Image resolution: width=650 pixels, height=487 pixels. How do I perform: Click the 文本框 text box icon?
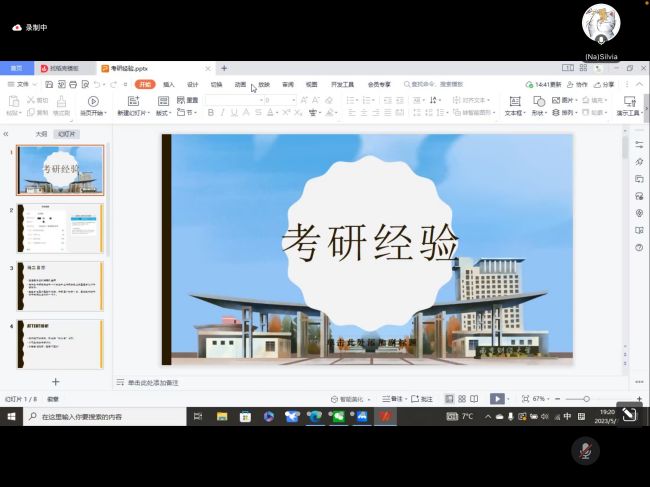[x=514, y=106]
